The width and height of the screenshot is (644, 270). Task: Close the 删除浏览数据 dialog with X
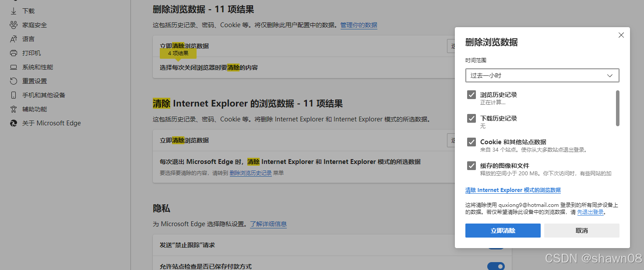(621, 35)
